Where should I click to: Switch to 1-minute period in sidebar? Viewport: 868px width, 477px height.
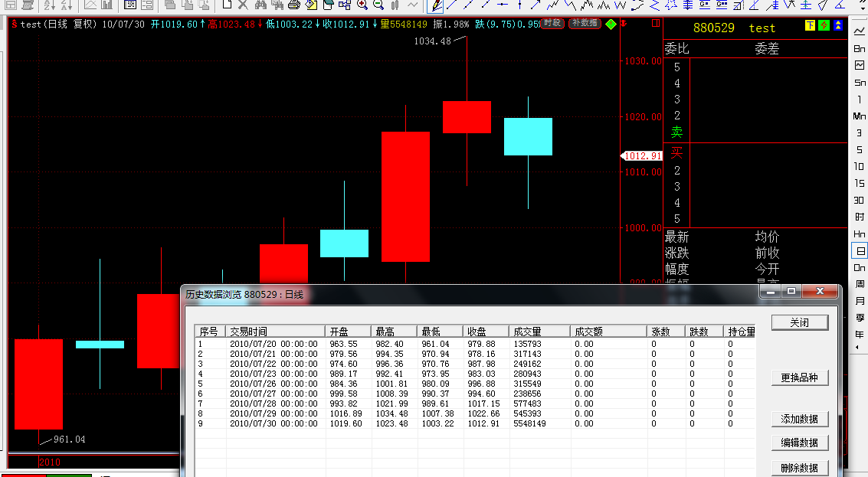(859, 100)
